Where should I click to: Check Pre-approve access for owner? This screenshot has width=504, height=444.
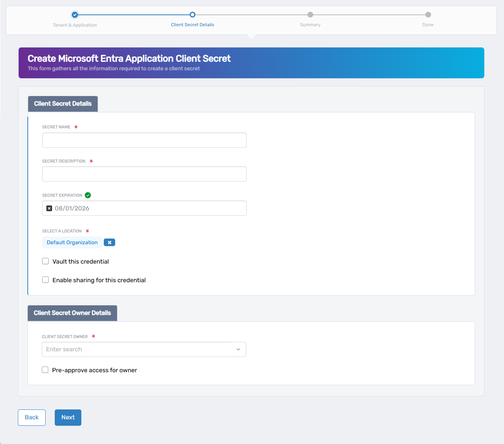(x=45, y=370)
